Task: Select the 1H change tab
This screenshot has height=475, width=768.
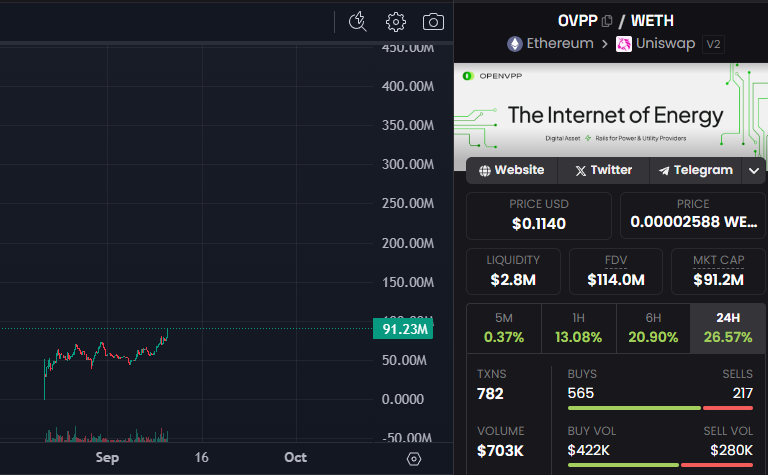Action: pos(578,328)
